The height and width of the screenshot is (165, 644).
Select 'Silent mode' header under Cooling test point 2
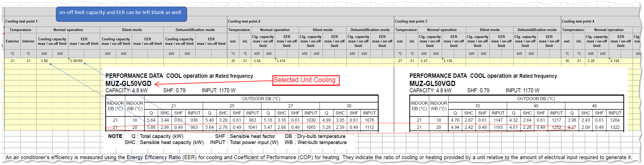point(323,30)
